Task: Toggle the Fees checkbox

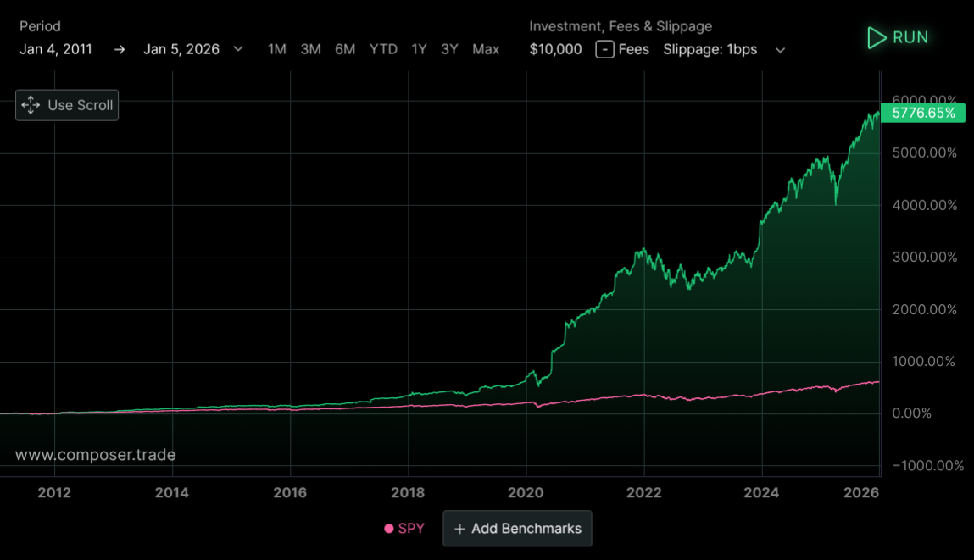Action: [x=604, y=49]
